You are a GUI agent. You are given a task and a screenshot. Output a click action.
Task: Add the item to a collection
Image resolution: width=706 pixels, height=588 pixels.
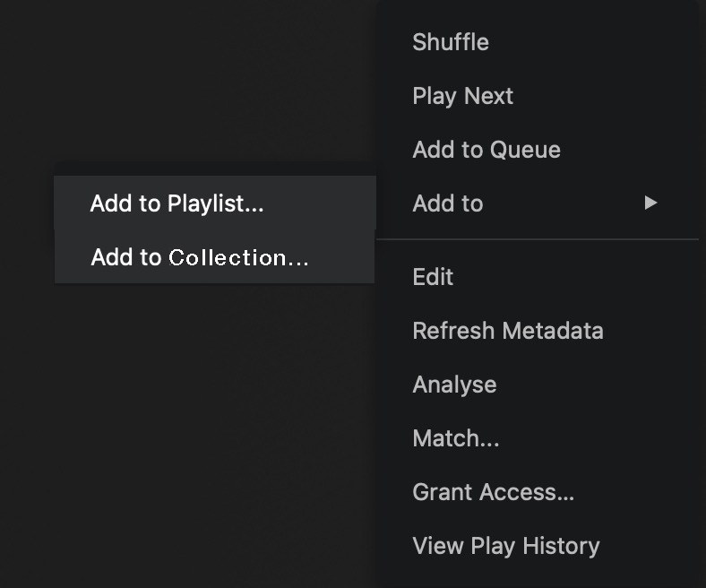click(200, 258)
